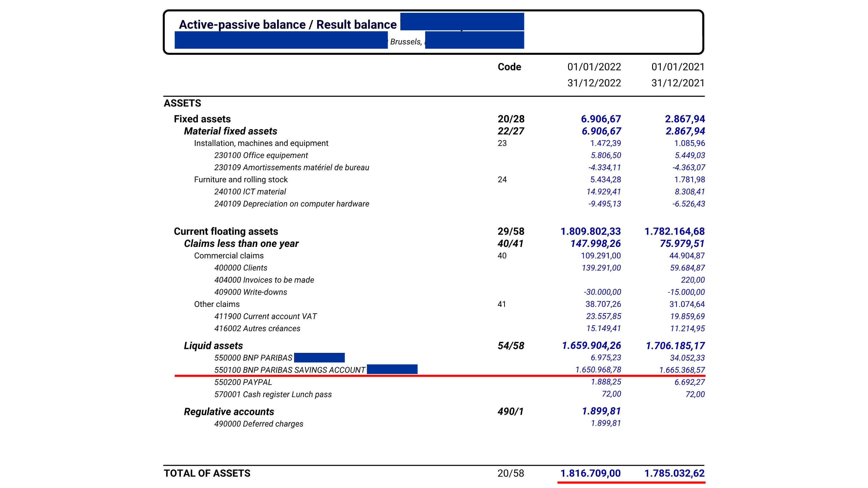The height and width of the screenshot is (488, 868).
Task: Click '416002 Autres créances' row
Action: point(257,328)
